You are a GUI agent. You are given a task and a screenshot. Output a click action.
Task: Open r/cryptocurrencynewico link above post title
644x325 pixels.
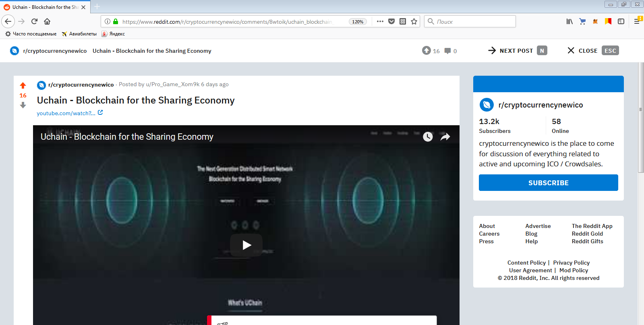tap(81, 85)
